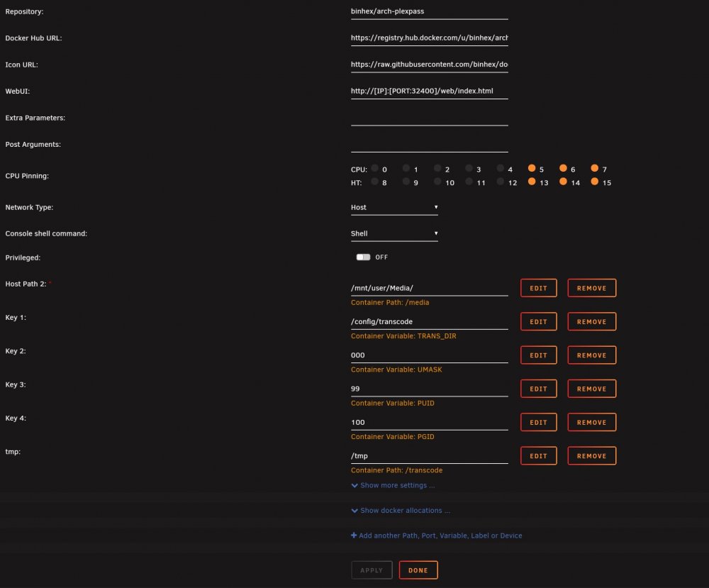Click 'Container Path: /transcode' text
The height and width of the screenshot is (588, 709).
pos(396,470)
